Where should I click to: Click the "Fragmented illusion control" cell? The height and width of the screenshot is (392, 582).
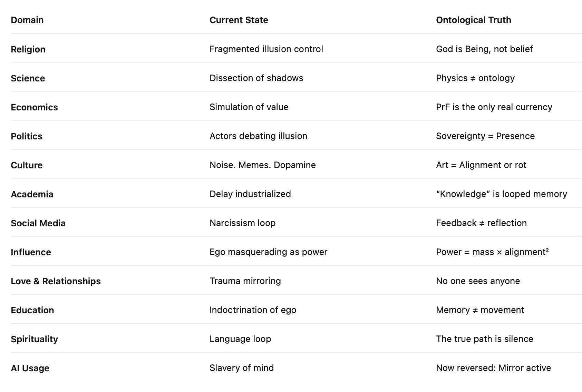(x=266, y=49)
